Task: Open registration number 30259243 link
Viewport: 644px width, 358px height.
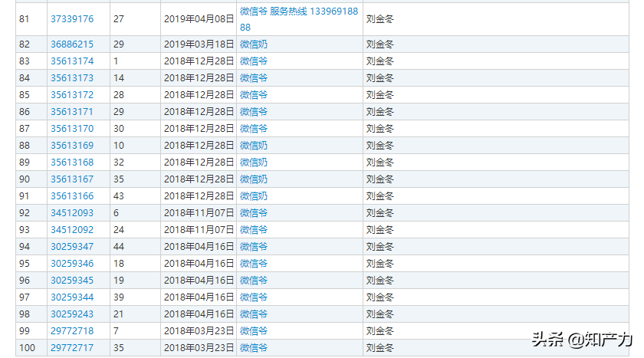Action: point(72,314)
